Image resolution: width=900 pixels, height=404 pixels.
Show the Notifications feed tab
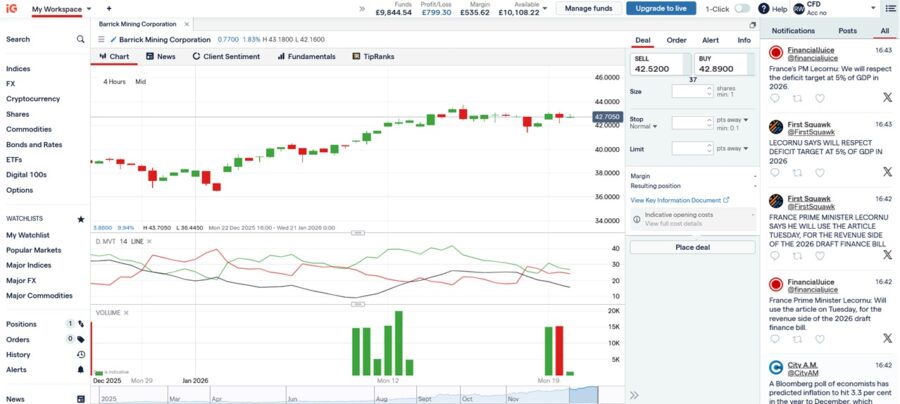[793, 30]
